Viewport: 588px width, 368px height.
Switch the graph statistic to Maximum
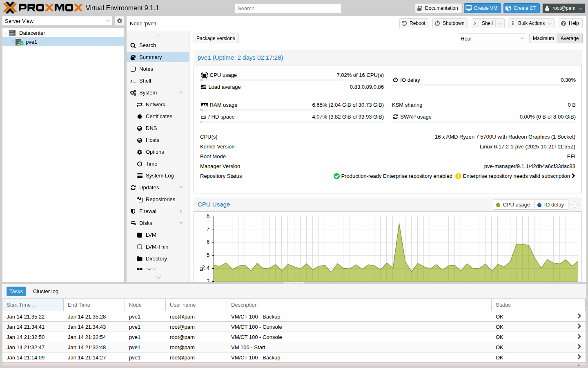[x=543, y=38]
